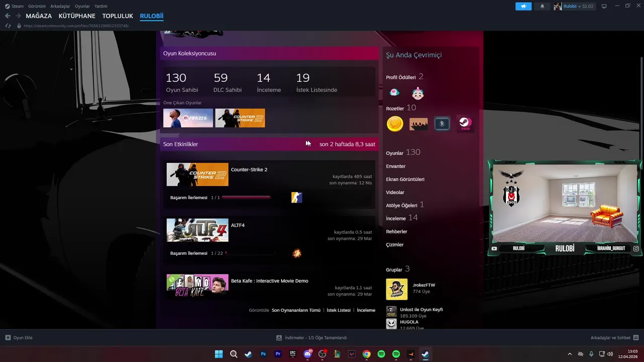Viewport: 644px width, 362px height.
Task: Open the İstek Listesi link
Action: [339, 310]
